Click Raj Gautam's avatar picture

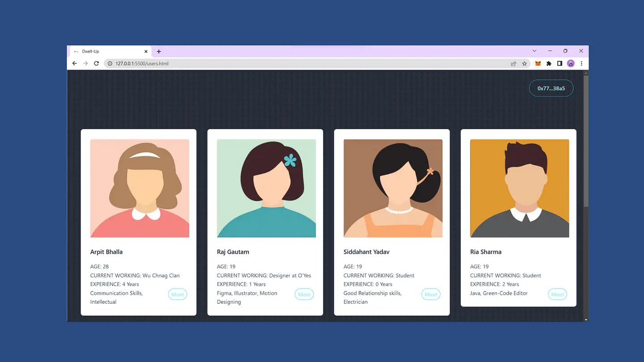266,188
